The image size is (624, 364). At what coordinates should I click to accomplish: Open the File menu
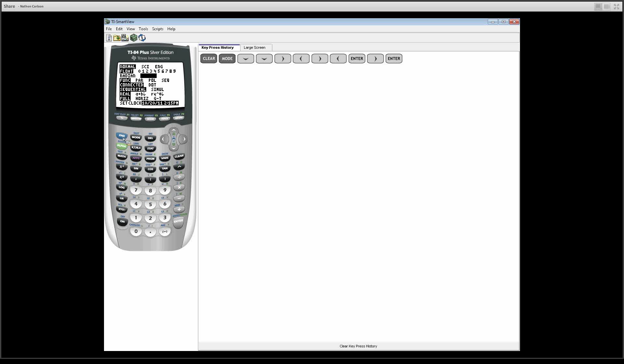(109, 29)
